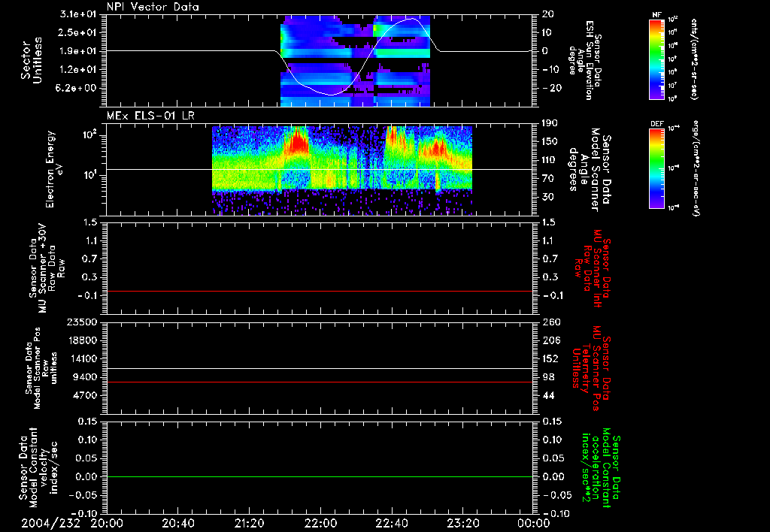Click the '9400' scanner position tick label

coord(85,377)
